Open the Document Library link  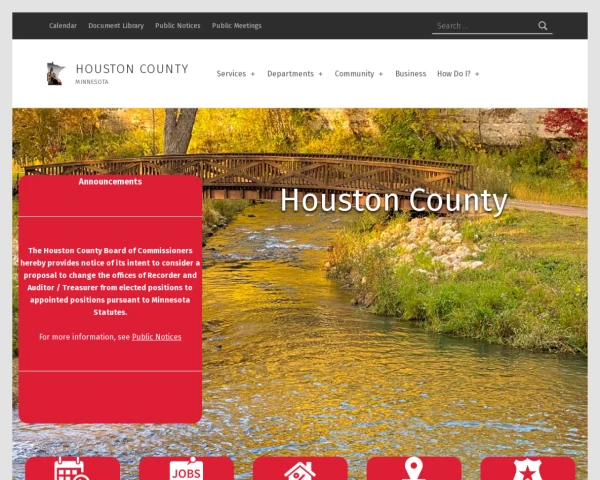point(116,26)
